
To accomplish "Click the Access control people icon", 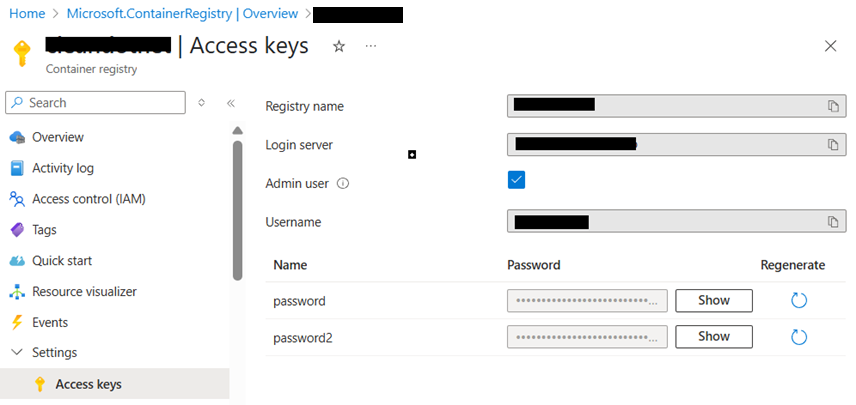I will 17,199.
